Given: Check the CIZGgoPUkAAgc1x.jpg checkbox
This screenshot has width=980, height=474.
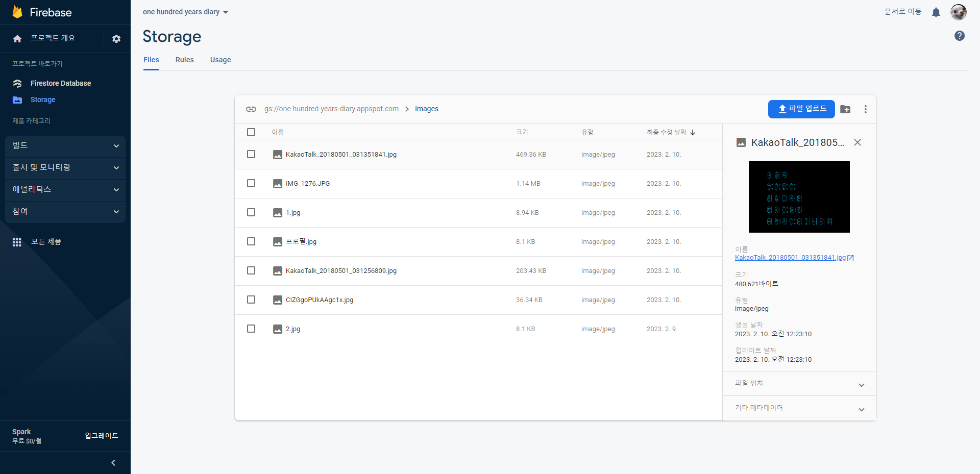Looking at the screenshot, I should click(251, 300).
